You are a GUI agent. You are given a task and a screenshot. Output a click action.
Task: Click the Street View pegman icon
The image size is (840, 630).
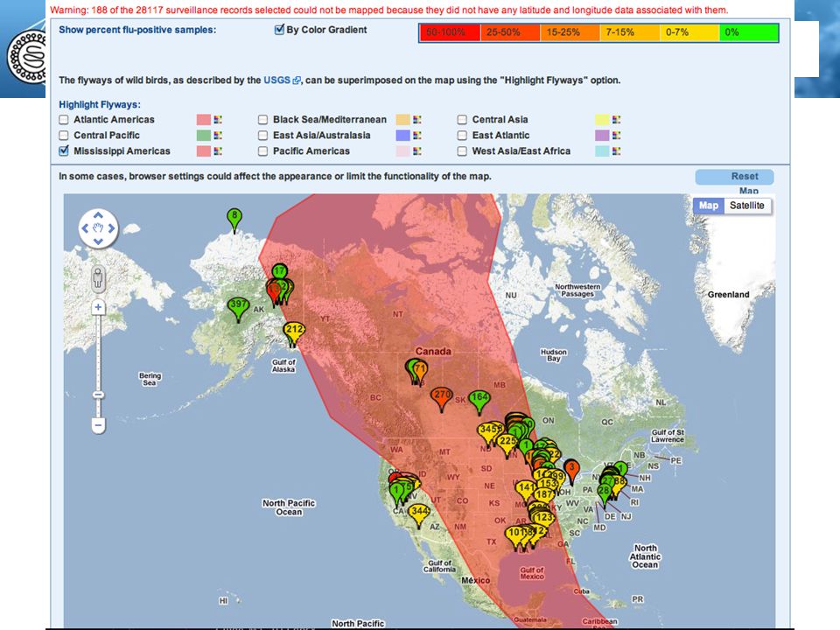(98, 278)
